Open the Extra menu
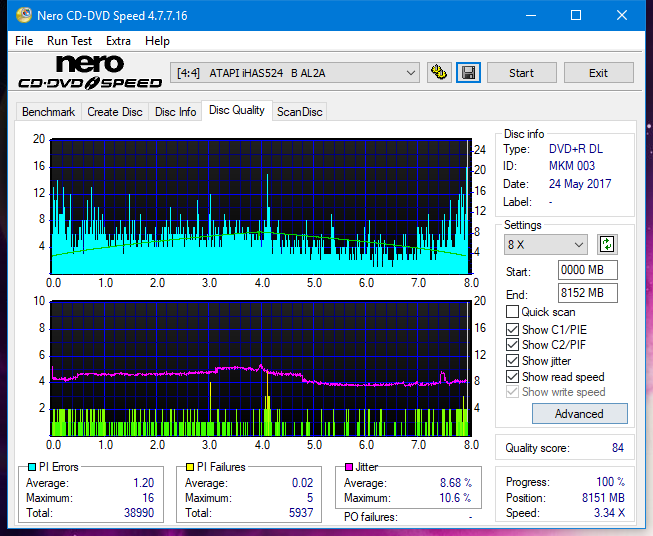This screenshot has width=653, height=536. click(118, 41)
